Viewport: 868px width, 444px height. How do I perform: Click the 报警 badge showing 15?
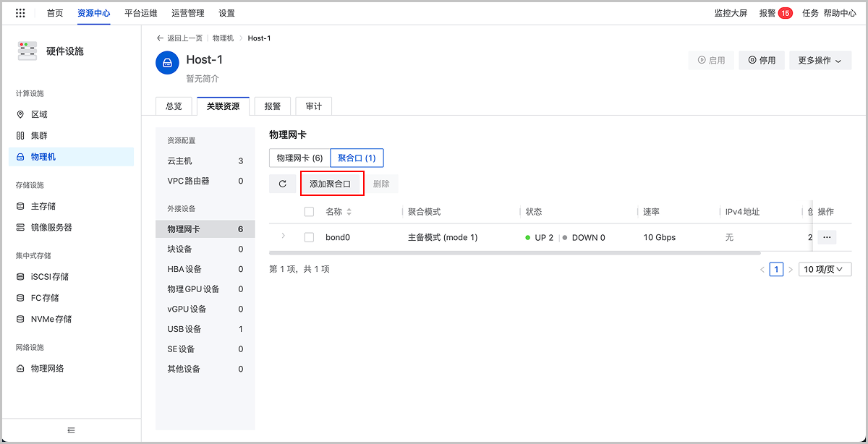coord(784,13)
